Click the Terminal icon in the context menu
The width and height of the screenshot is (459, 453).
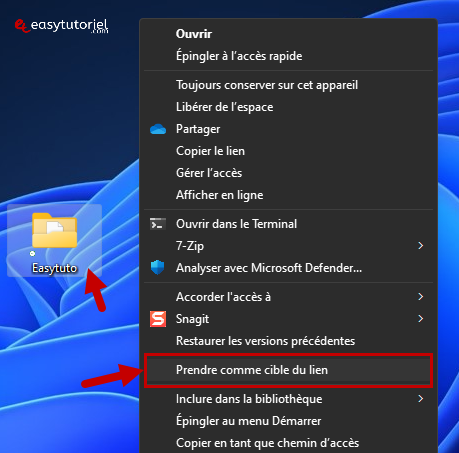[158, 224]
